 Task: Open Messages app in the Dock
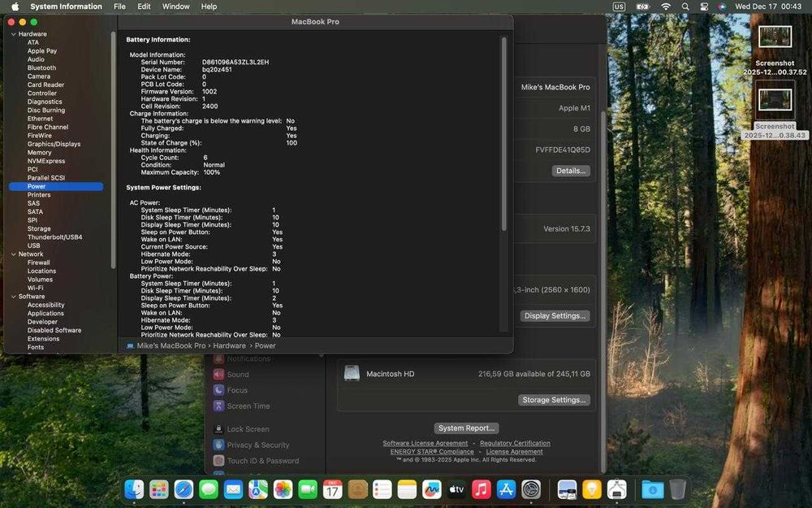[x=209, y=489]
